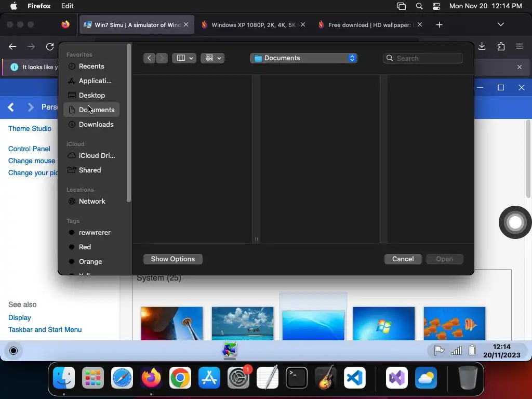Open Firefox extensions menu

[501, 46]
